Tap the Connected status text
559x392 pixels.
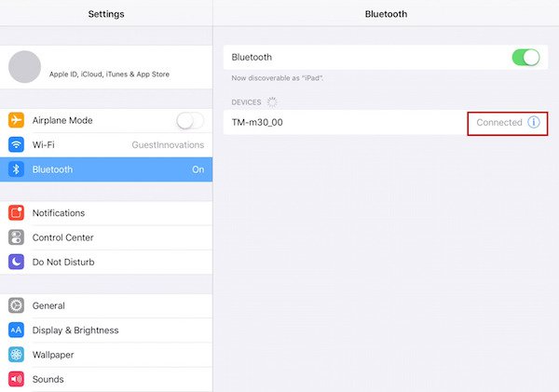pyautogui.click(x=499, y=123)
